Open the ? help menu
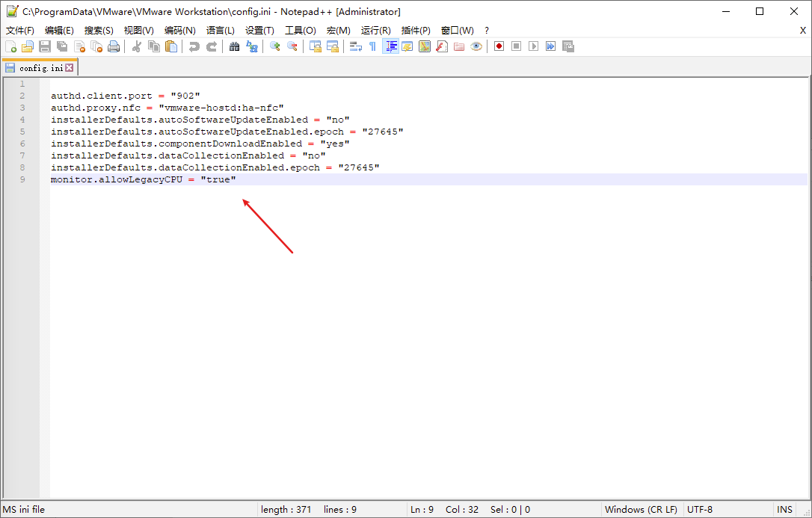This screenshot has width=812, height=518. (x=487, y=31)
